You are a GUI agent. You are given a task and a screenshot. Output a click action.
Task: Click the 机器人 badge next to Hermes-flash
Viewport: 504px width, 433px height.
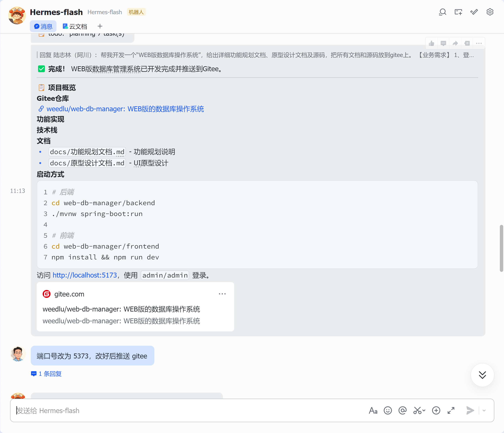[136, 12]
